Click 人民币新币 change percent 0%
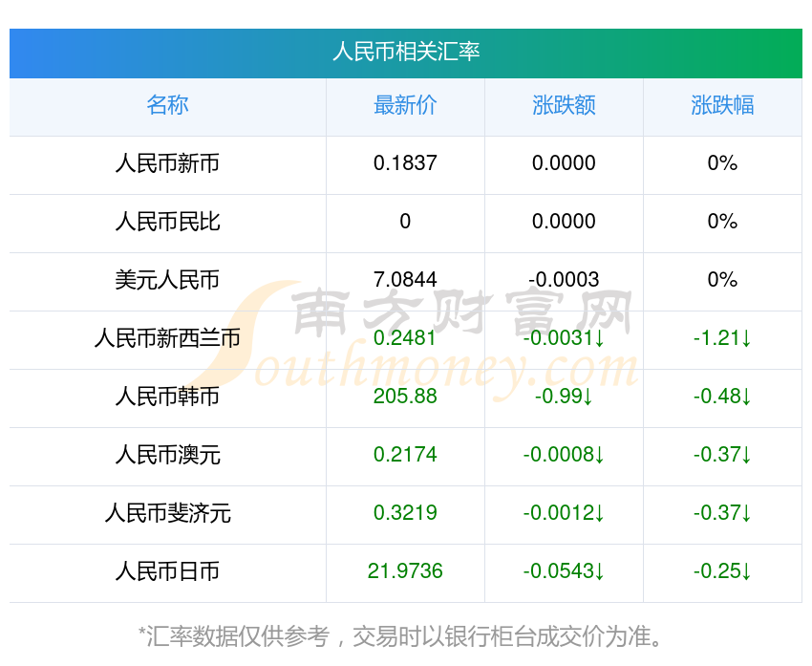 (x=722, y=163)
